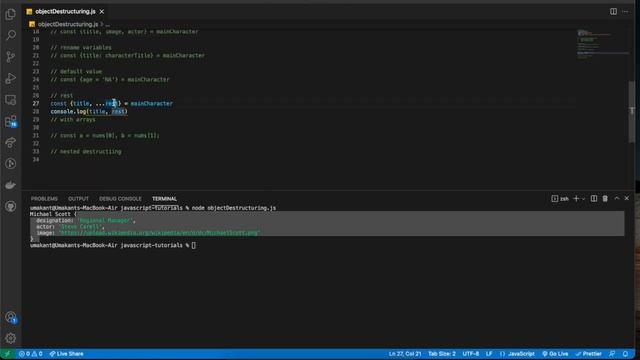
Task: Open Source Control view
Action: click(11, 56)
